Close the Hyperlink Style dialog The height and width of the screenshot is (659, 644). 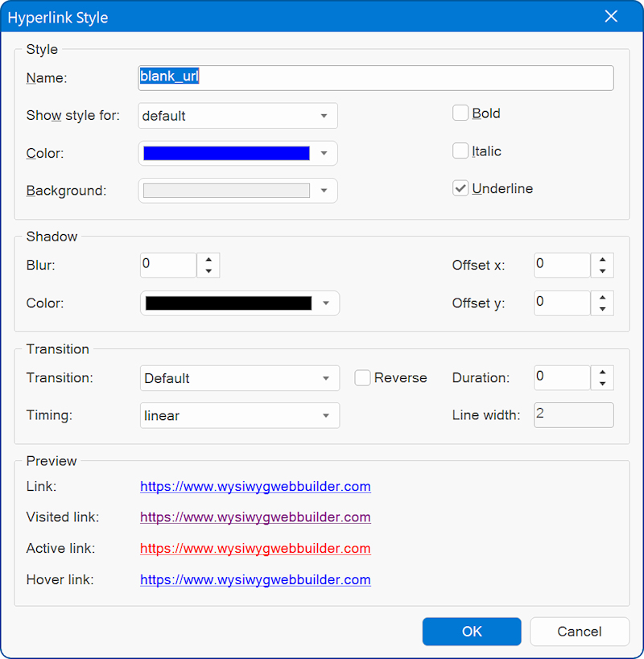tap(611, 16)
